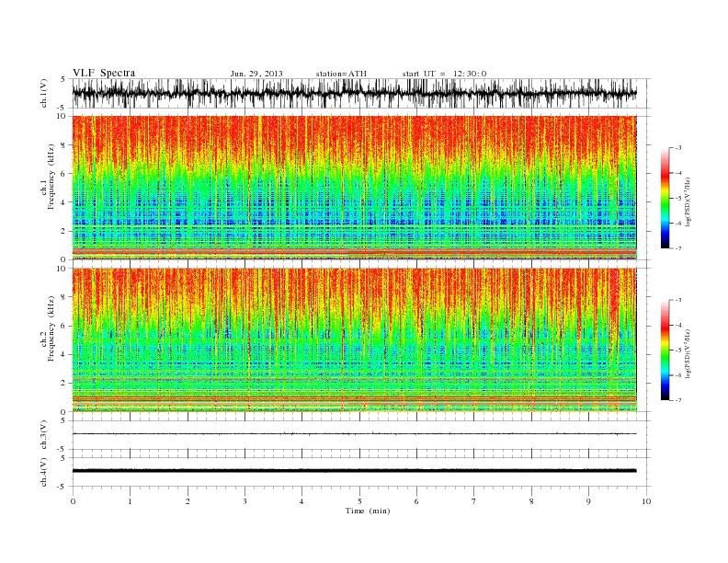This screenshot has width=728, height=563.
Task: Click time axis tick label "5"
Action: [359, 501]
